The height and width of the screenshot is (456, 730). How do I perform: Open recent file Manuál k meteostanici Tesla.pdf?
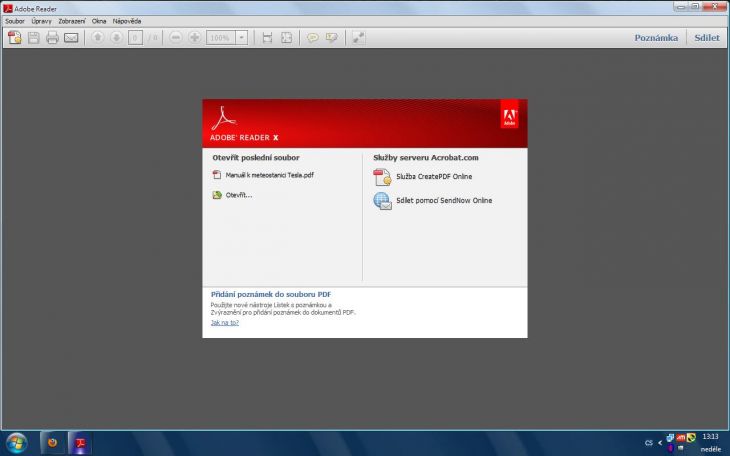tap(270, 175)
